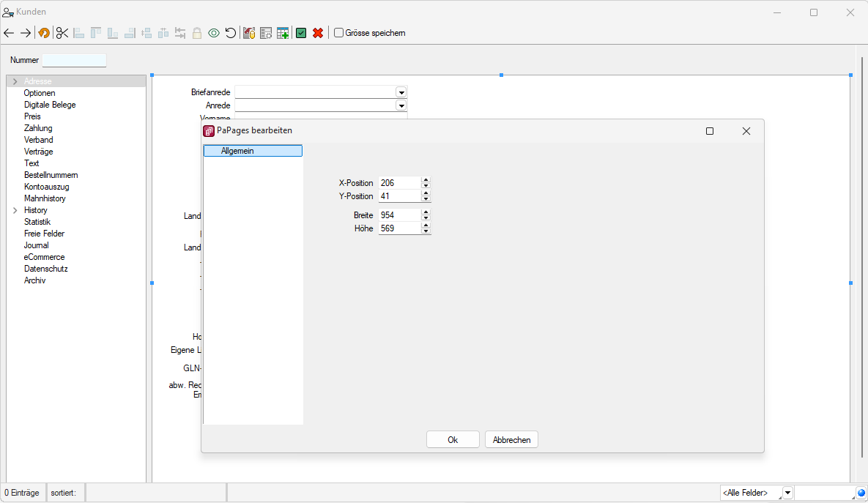Toggle the eye visibility icon in toolbar
The width and height of the screenshot is (868, 503).
[x=214, y=33]
